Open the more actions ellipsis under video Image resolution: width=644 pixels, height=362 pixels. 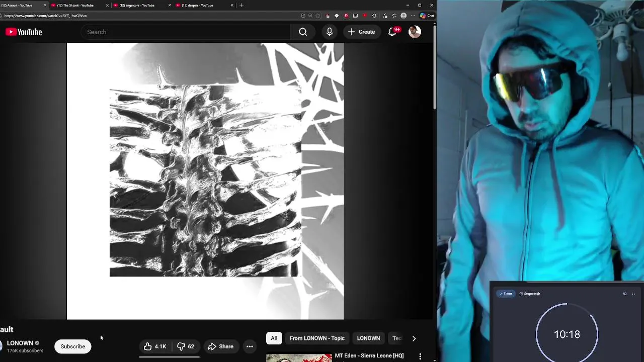click(250, 346)
